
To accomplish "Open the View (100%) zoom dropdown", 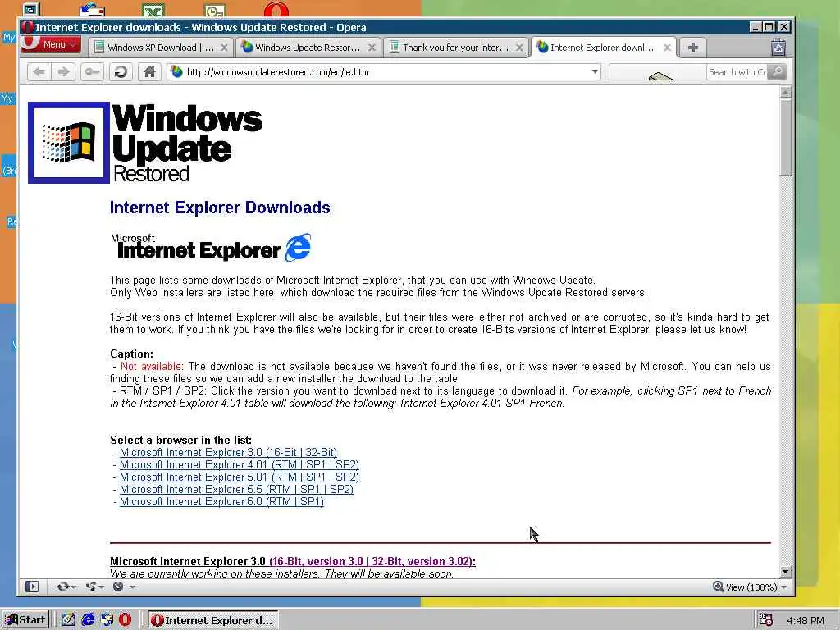I will [784, 587].
